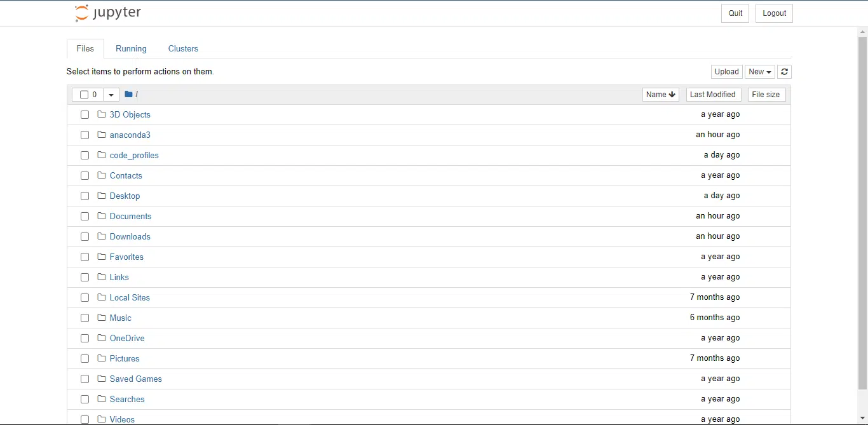Image resolution: width=868 pixels, height=425 pixels.
Task: Sort files by Name column
Action: point(661,95)
